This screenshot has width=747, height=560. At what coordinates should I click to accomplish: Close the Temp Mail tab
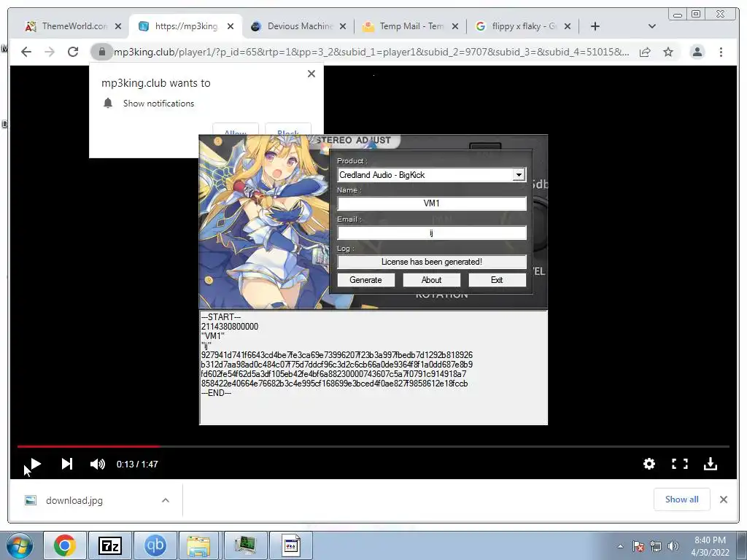pyautogui.click(x=455, y=27)
